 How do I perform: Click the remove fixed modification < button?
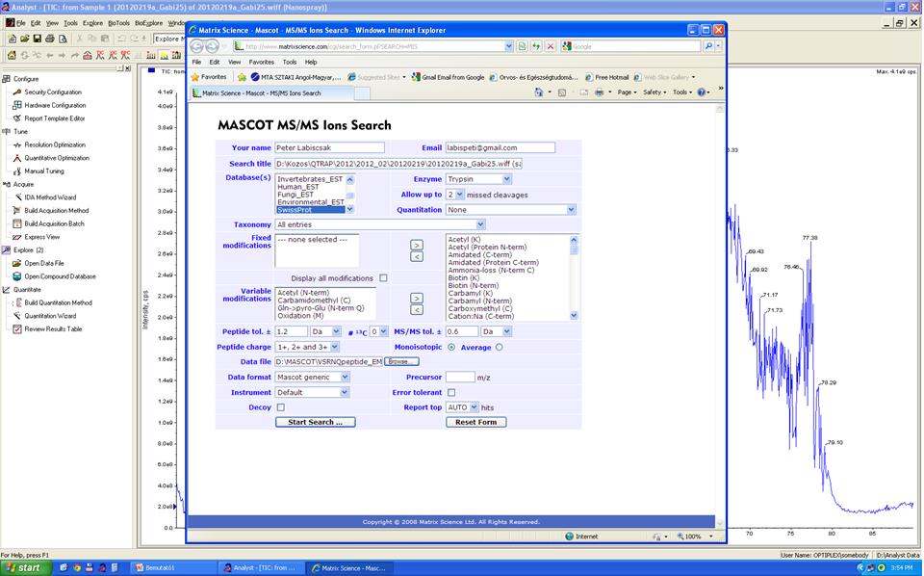tap(417, 257)
